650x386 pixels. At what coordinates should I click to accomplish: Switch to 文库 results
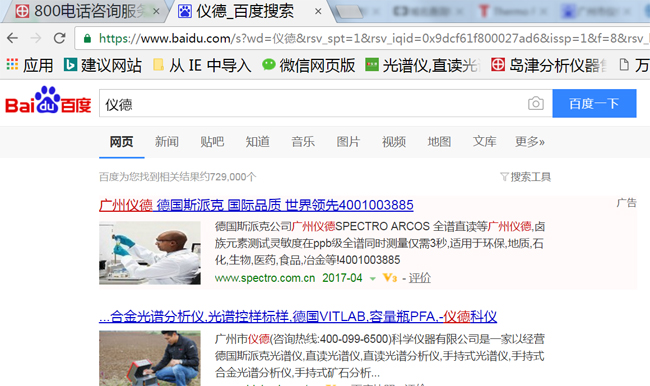click(x=485, y=142)
